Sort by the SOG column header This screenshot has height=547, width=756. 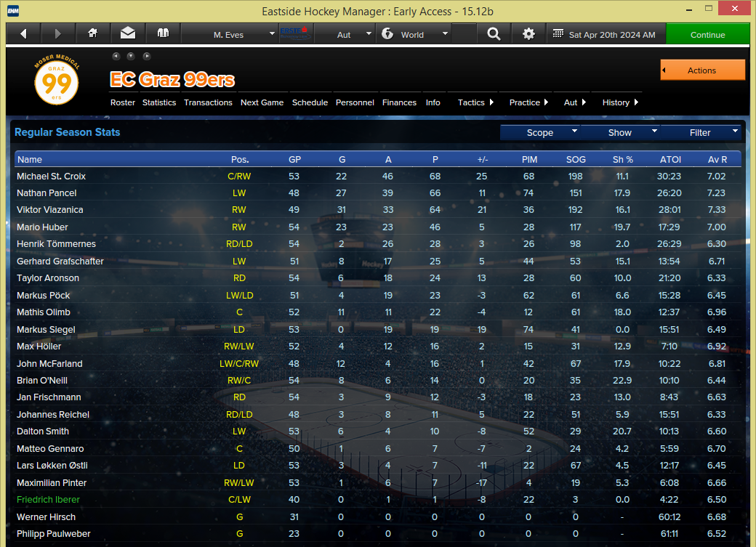[576, 159]
